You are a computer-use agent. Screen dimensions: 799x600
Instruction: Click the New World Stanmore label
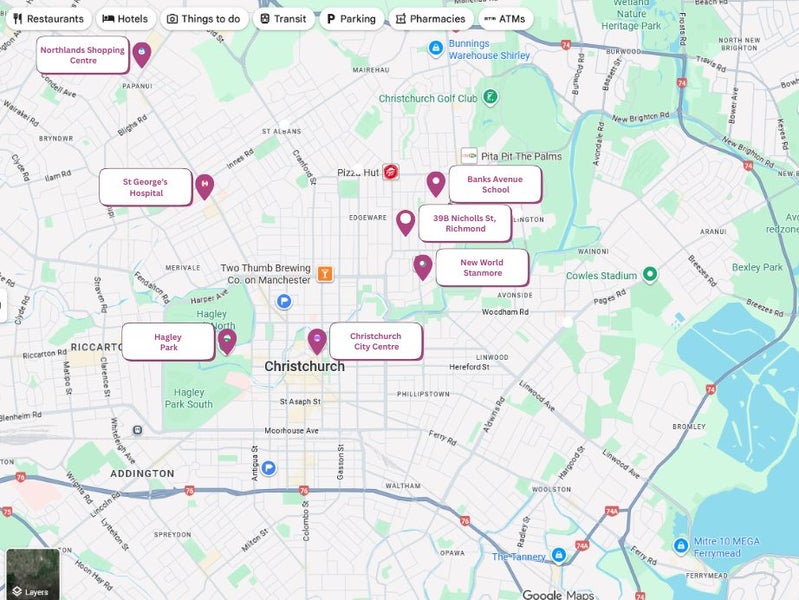tap(482, 268)
